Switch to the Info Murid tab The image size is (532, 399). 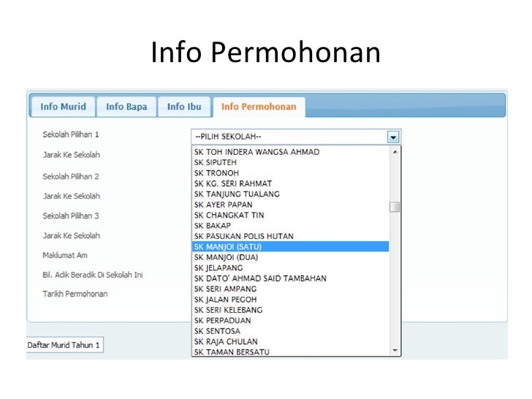click(x=63, y=107)
